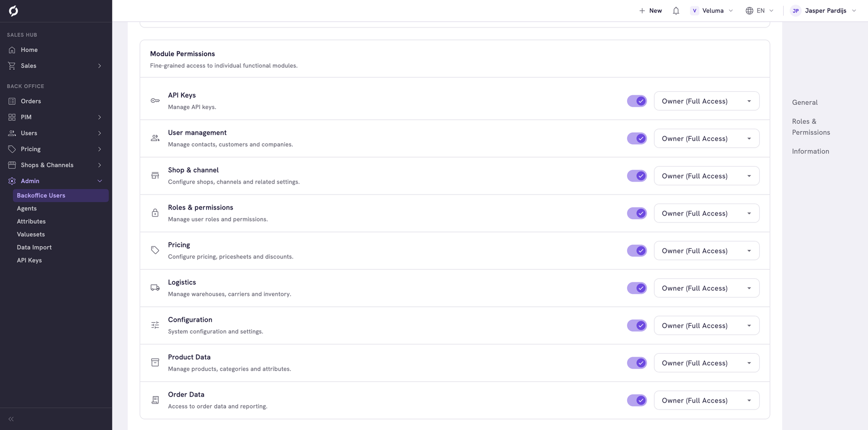Click the sliders icon in the Configuration row

tap(155, 325)
